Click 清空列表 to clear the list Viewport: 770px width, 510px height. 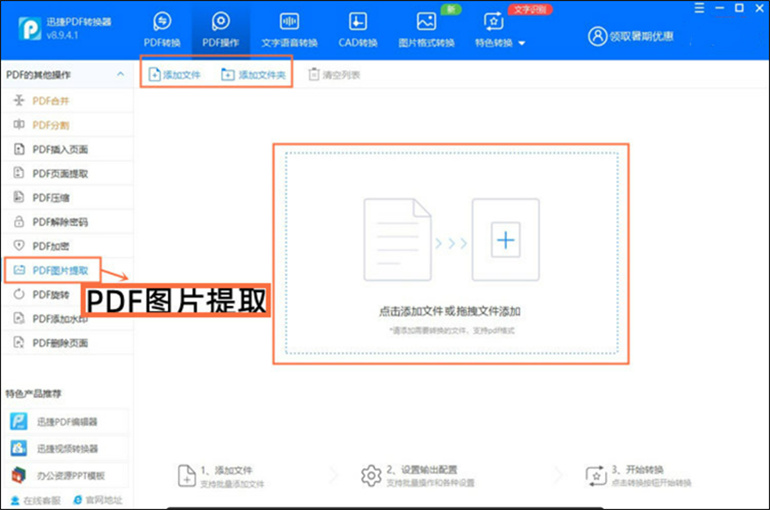pos(335,74)
